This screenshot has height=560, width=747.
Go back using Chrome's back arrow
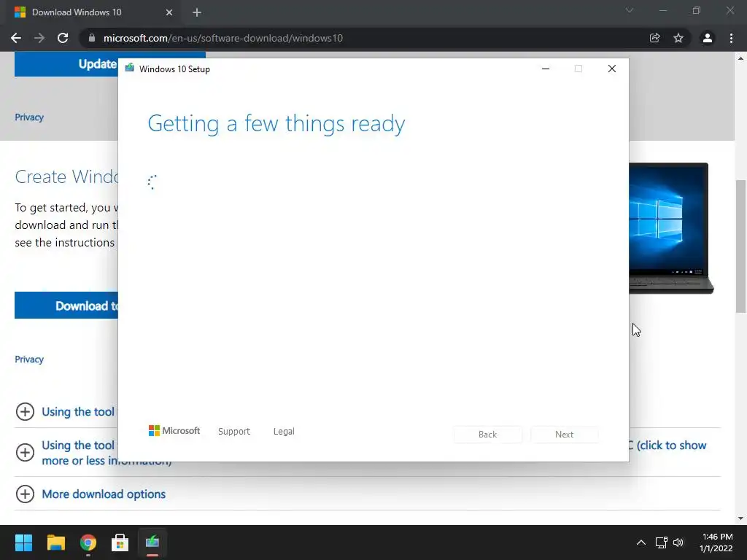pyautogui.click(x=16, y=38)
